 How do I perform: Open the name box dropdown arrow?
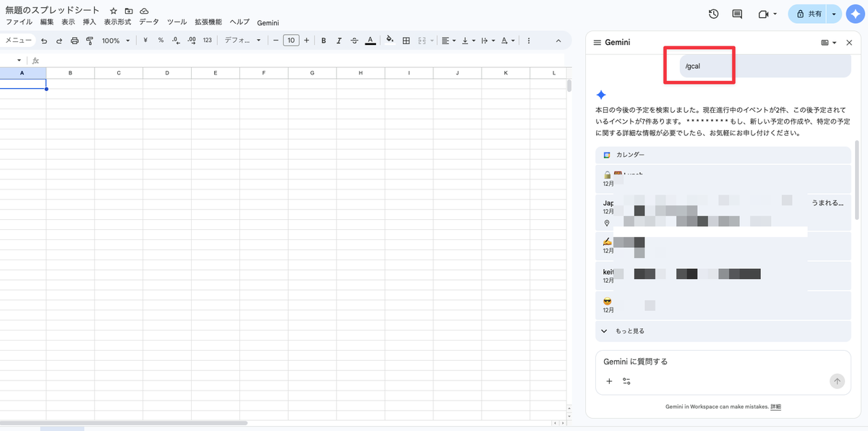20,60
